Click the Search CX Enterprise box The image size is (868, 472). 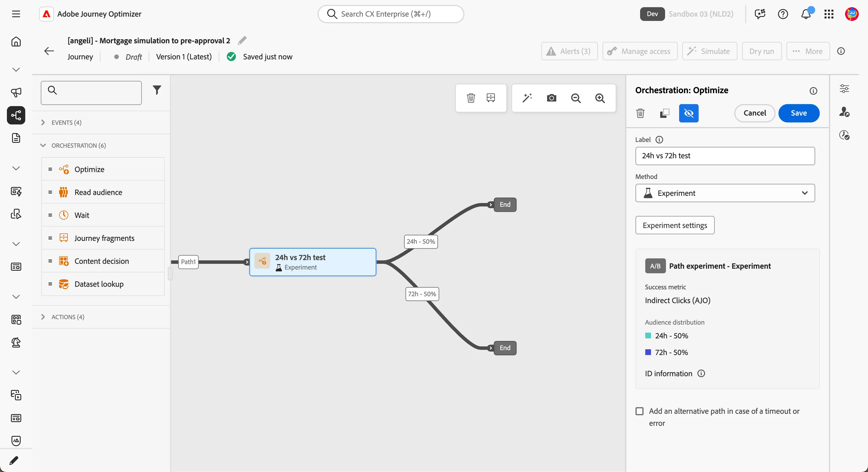(391, 14)
